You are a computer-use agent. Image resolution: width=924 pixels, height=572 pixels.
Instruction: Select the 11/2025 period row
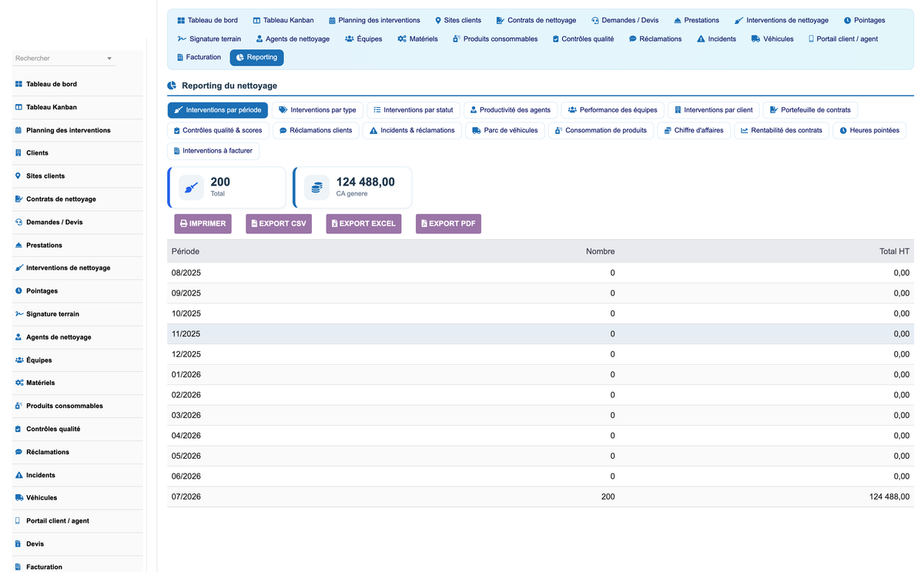coord(541,333)
